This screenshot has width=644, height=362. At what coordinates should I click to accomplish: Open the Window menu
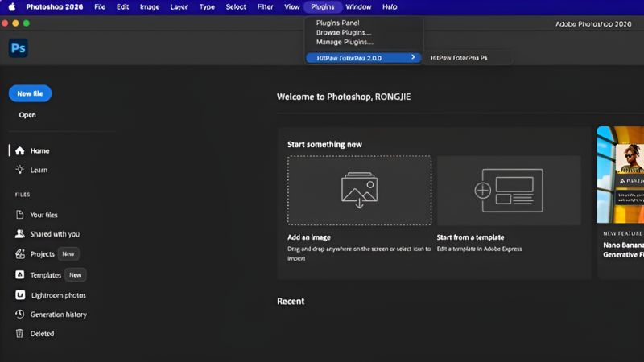point(358,7)
